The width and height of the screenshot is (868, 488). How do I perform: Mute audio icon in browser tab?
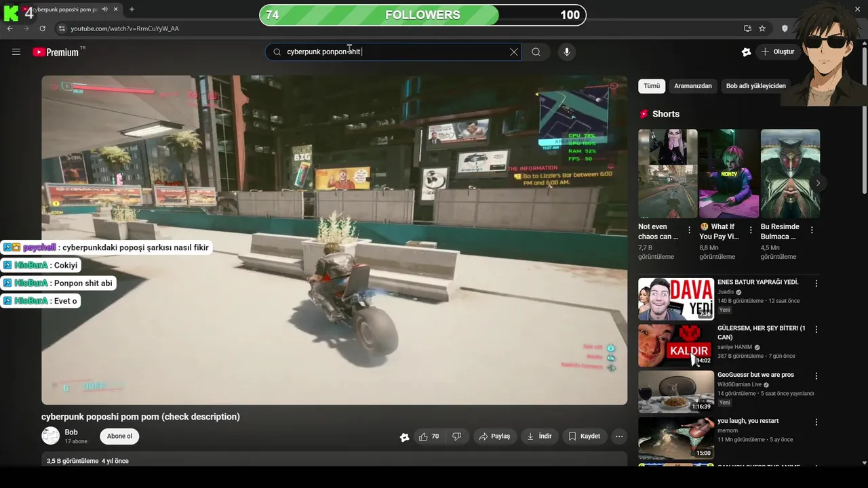(x=104, y=9)
